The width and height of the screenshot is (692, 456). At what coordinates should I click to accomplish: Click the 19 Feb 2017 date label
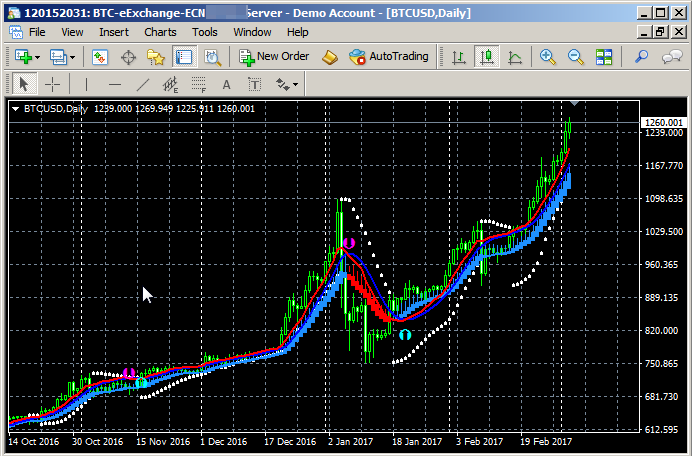coord(545,441)
